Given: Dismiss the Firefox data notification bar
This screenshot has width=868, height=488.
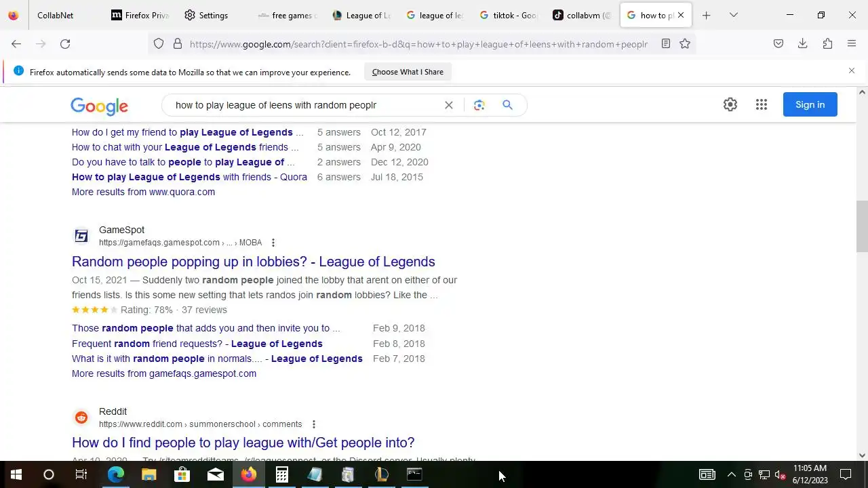Looking at the screenshot, I should tap(852, 70).
